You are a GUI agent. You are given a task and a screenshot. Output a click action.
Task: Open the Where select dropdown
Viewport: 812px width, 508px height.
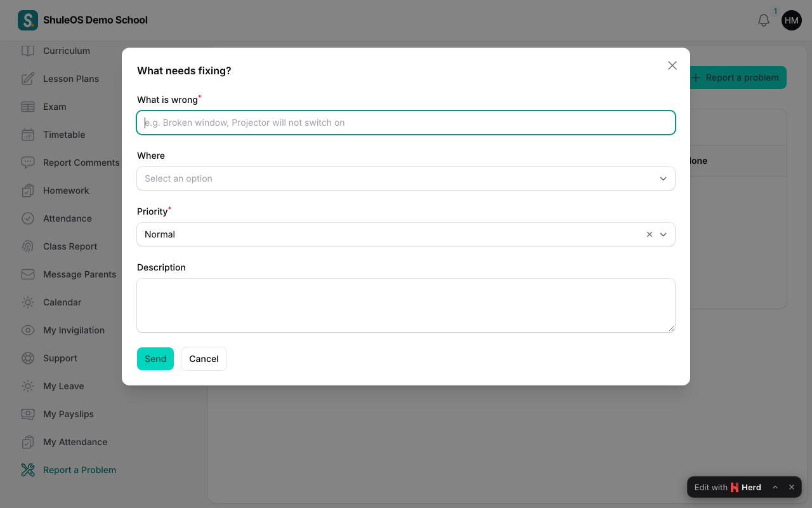[406, 178]
